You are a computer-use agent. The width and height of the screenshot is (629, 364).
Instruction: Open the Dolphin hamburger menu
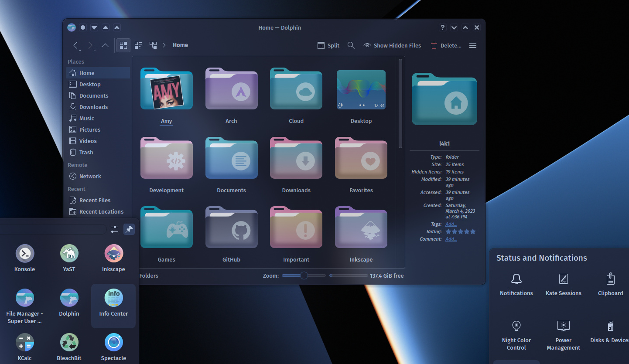(472, 45)
